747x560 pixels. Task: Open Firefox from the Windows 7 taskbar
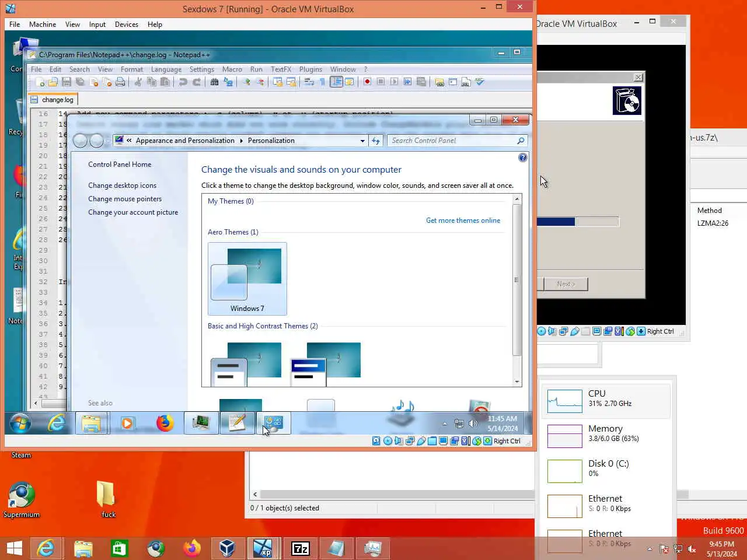click(x=165, y=422)
